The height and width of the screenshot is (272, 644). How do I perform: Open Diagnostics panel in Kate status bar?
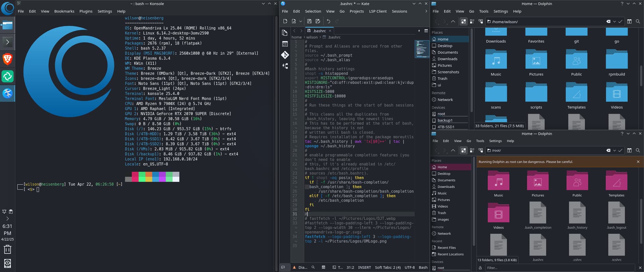[x=300, y=268]
